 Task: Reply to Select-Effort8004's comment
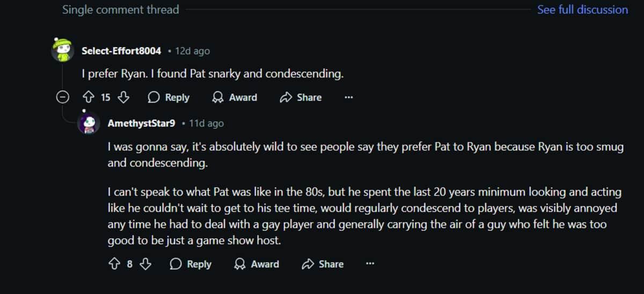(169, 98)
